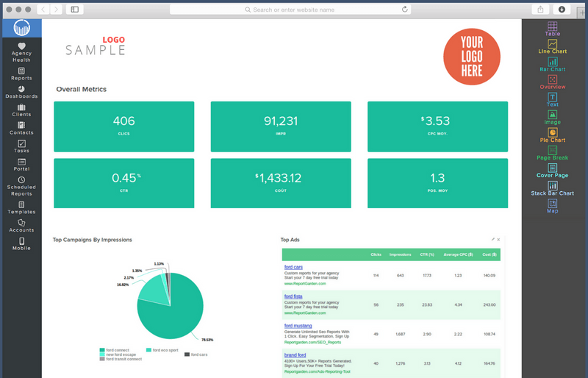The width and height of the screenshot is (588, 378).
Task: Select the 406 Clics metric tile
Action: [x=124, y=126]
